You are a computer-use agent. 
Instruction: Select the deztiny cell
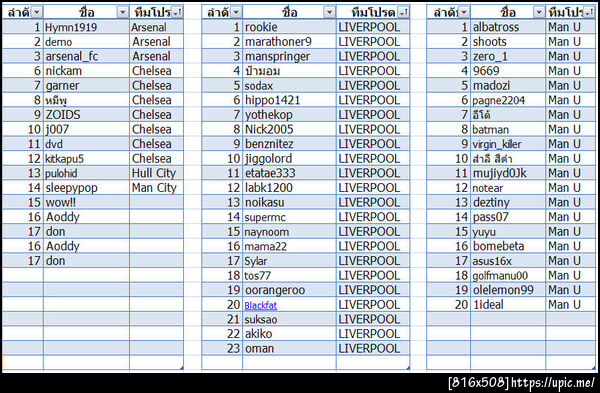(x=508, y=202)
